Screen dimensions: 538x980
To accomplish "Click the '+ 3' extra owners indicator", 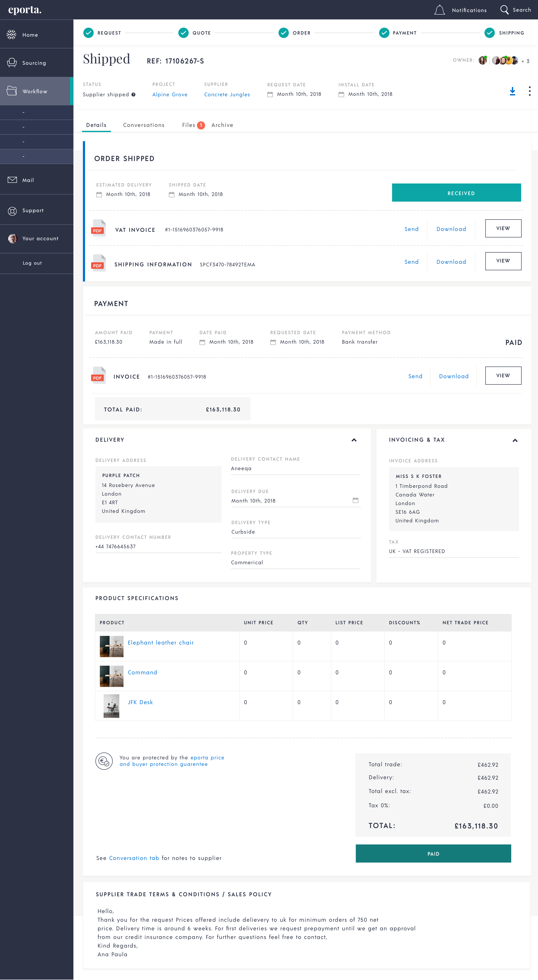I will pos(525,61).
